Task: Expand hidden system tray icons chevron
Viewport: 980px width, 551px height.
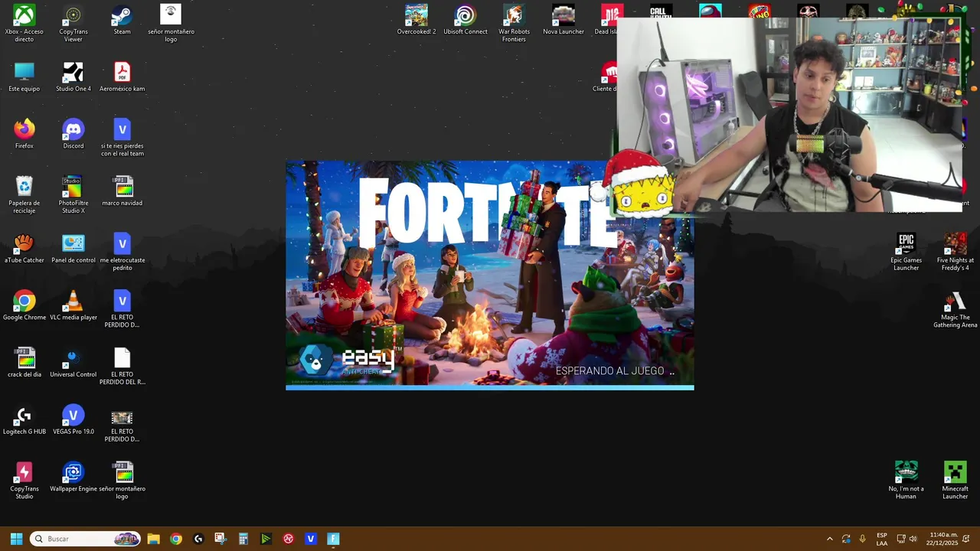Action: tap(829, 539)
